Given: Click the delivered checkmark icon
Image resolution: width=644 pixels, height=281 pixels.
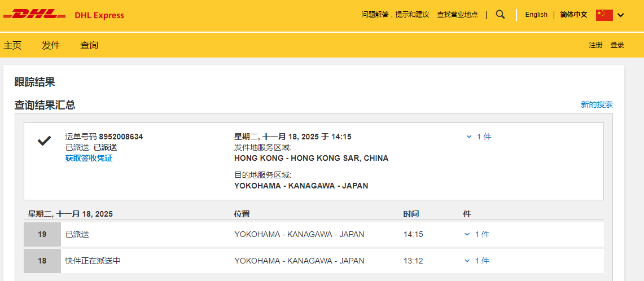Looking at the screenshot, I should [44, 141].
